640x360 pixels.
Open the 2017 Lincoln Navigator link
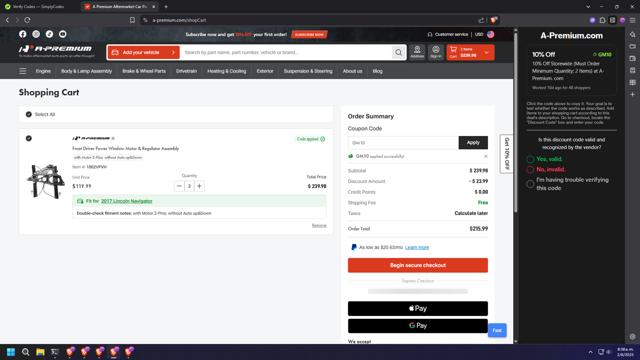[x=127, y=201]
